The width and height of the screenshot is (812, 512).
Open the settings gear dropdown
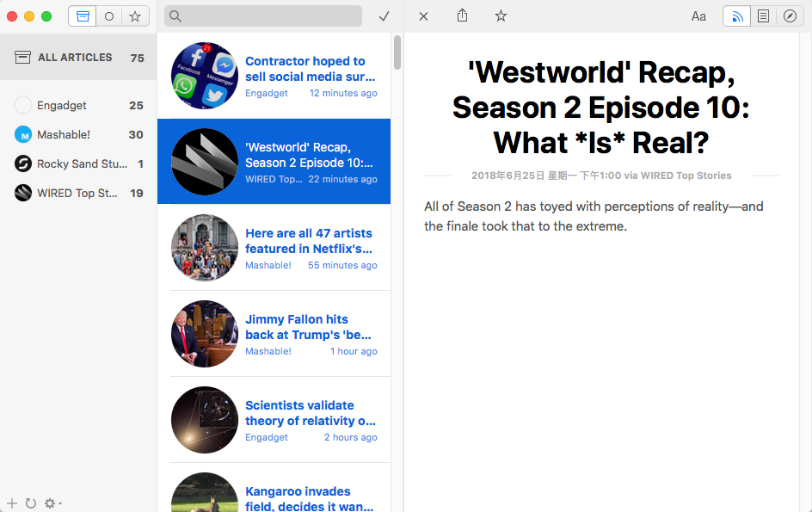(52, 503)
